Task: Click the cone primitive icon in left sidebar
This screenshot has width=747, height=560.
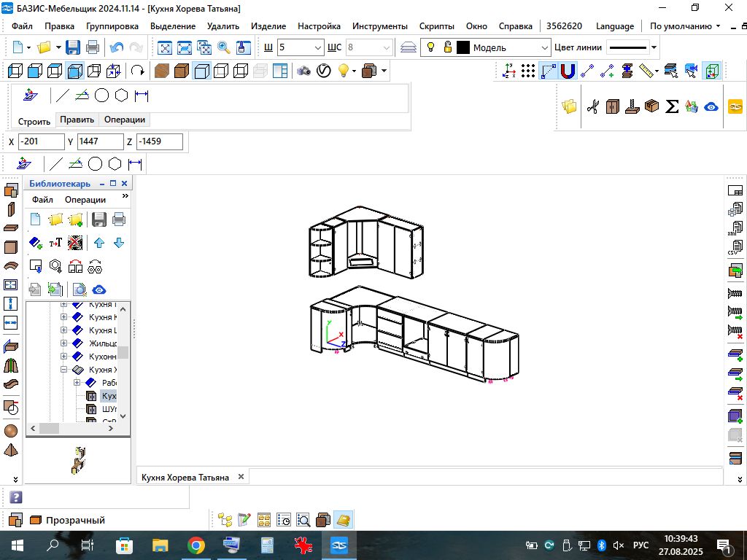Action: coord(10,450)
